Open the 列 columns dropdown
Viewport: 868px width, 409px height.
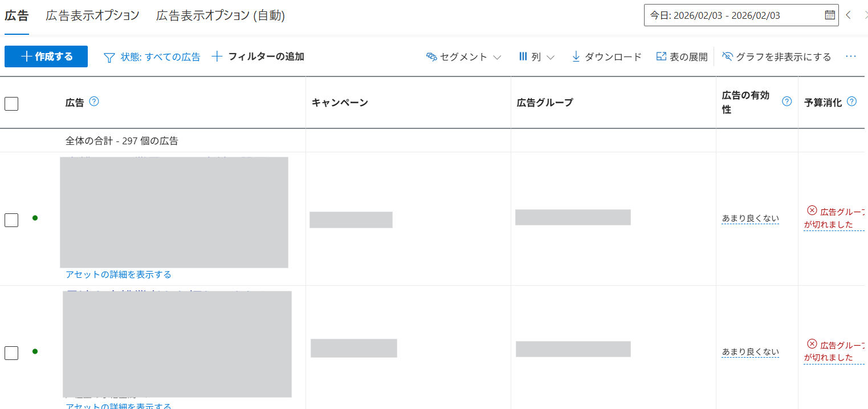tap(536, 56)
